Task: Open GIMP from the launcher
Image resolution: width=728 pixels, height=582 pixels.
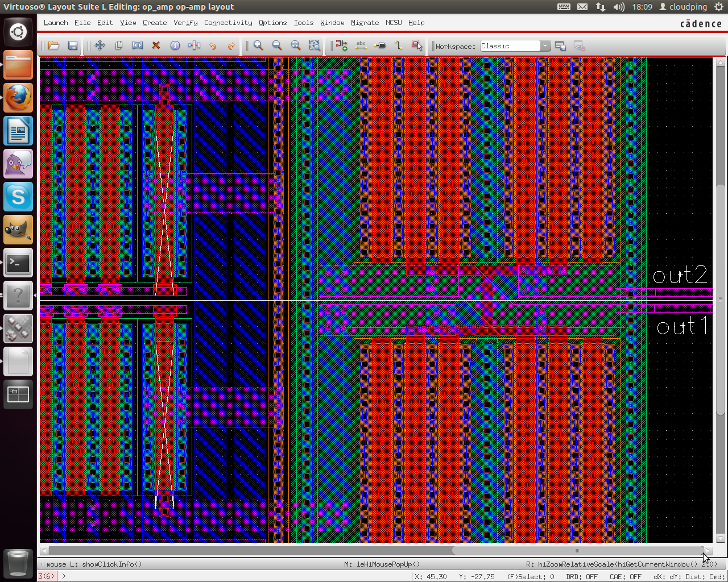Action: [18, 230]
